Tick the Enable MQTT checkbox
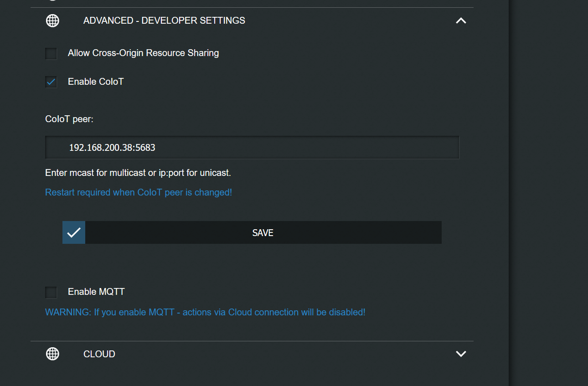588x386 pixels. 51,292
